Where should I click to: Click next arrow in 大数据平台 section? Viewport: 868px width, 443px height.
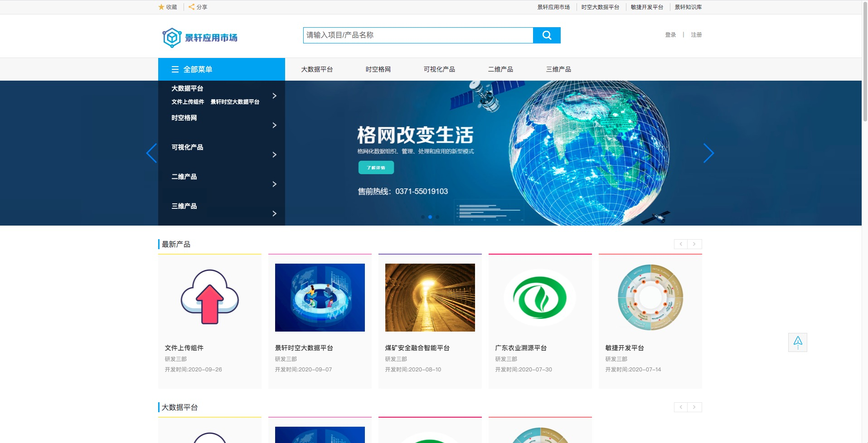[x=694, y=407]
